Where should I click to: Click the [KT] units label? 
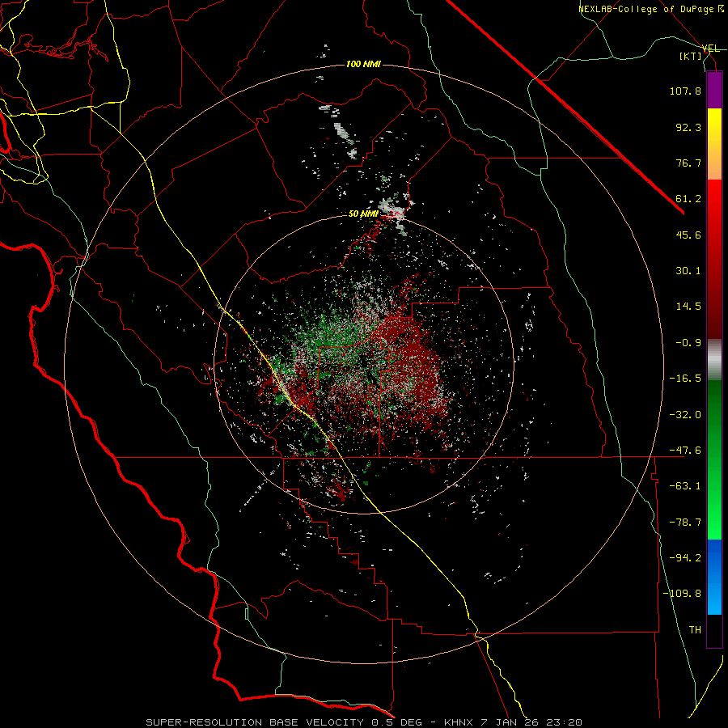pos(691,56)
